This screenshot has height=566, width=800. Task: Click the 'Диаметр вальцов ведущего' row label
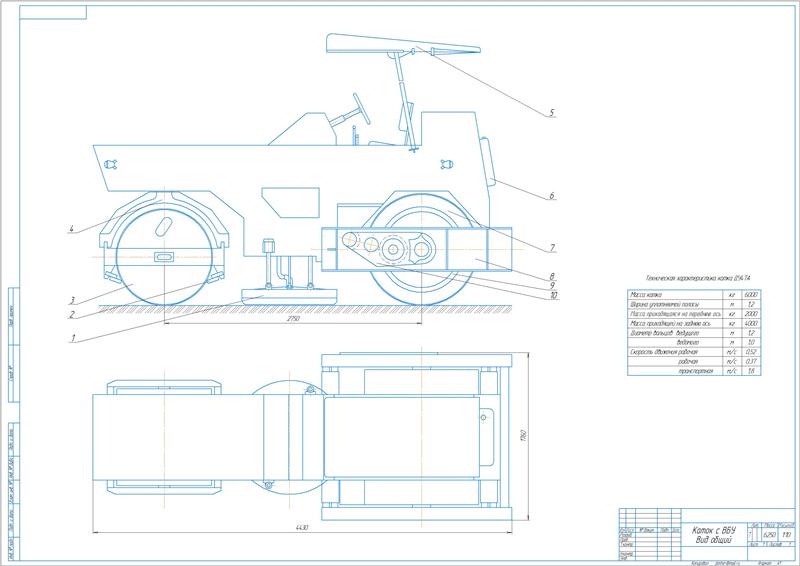[x=665, y=333]
